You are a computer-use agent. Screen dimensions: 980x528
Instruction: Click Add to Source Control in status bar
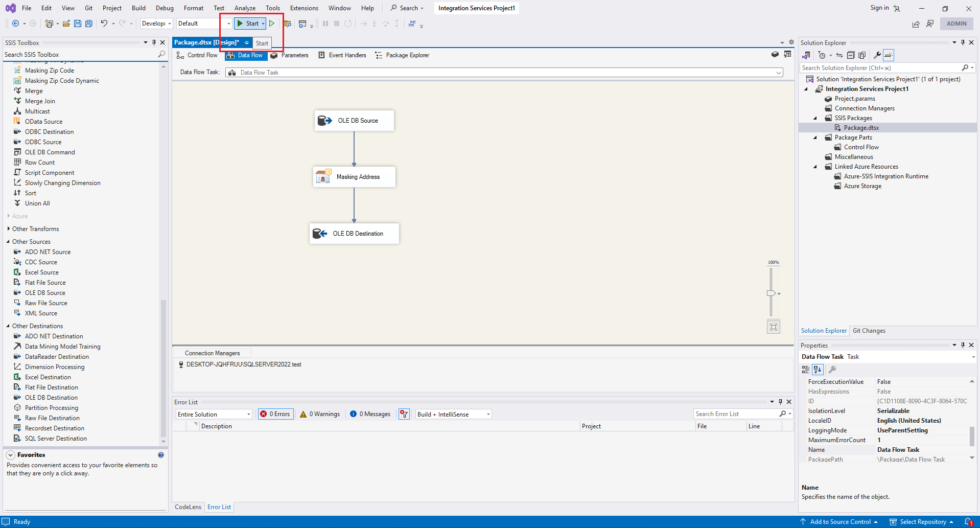[840, 522]
